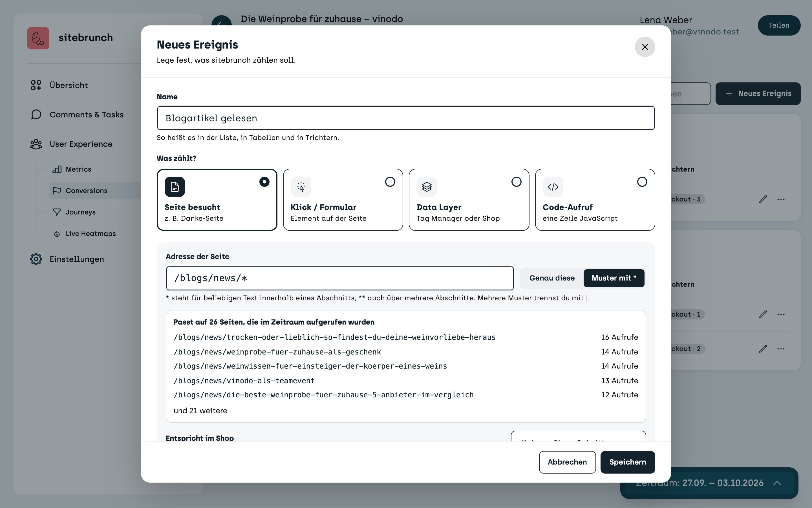Click the vinodo-als-teamevent URL row

click(x=406, y=381)
